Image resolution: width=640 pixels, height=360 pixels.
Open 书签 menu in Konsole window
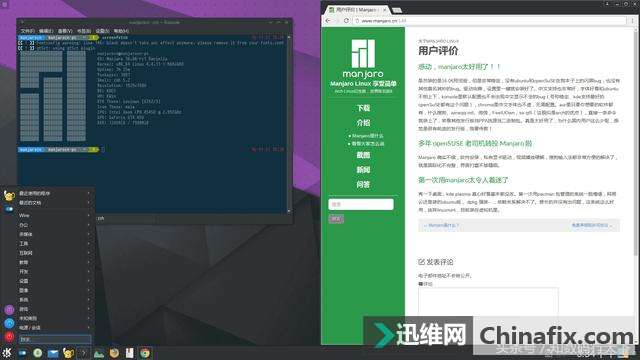pos(84,31)
